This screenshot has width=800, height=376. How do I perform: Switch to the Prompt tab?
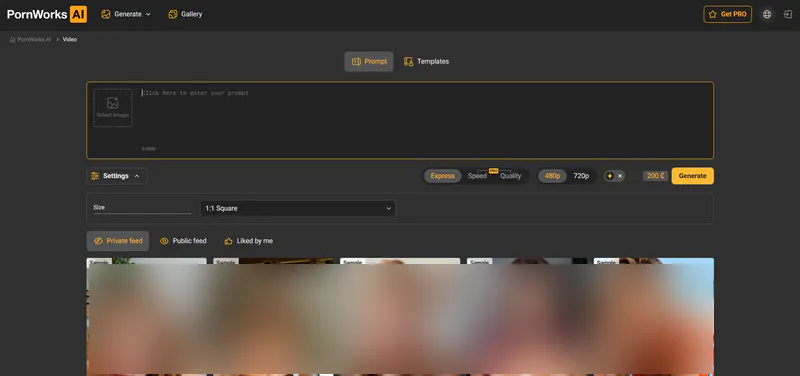click(x=369, y=61)
